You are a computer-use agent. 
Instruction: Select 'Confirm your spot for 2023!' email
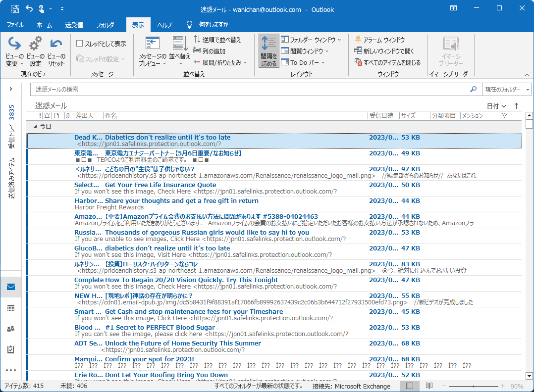tap(274, 362)
